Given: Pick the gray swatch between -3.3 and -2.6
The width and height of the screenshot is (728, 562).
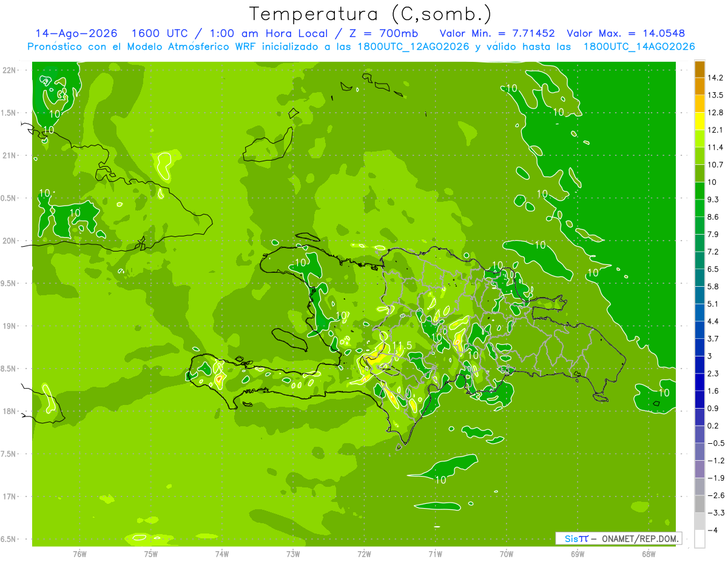Looking at the screenshot, I should (x=699, y=504).
